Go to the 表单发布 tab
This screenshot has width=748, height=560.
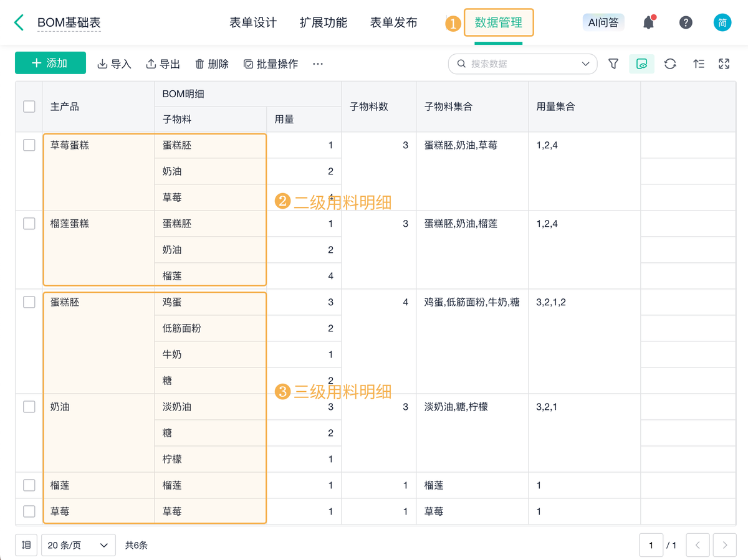pos(393,23)
